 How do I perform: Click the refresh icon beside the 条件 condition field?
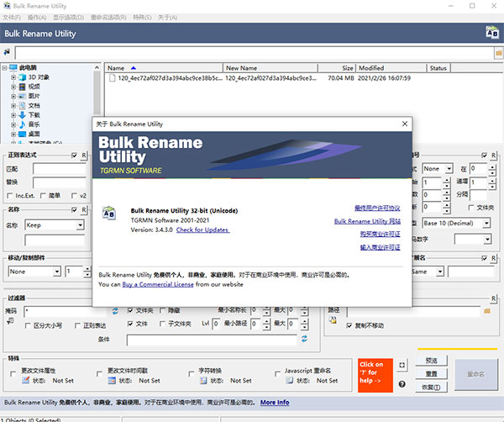pyautogui.click(x=304, y=339)
